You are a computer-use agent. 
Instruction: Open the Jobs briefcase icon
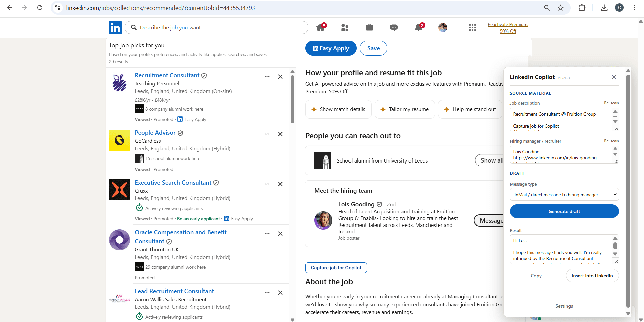pyautogui.click(x=369, y=27)
